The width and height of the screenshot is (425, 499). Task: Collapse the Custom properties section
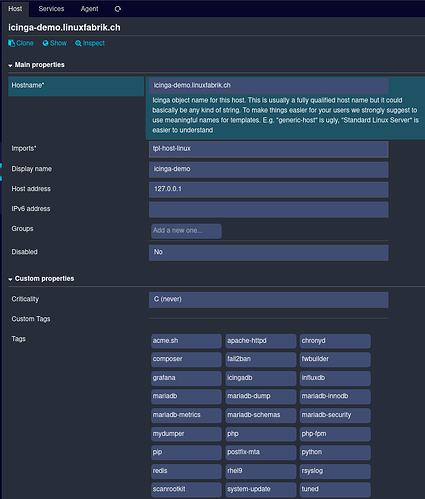[41, 279]
